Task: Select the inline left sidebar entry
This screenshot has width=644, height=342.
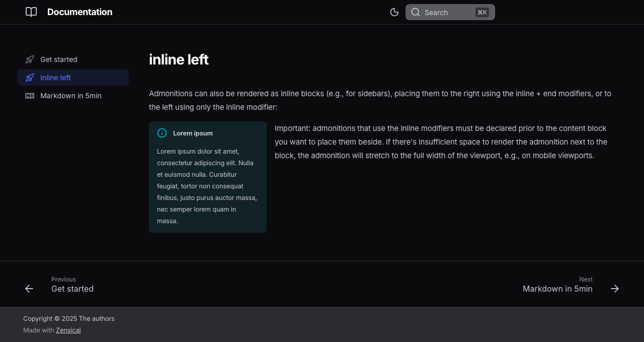Action: (55, 78)
